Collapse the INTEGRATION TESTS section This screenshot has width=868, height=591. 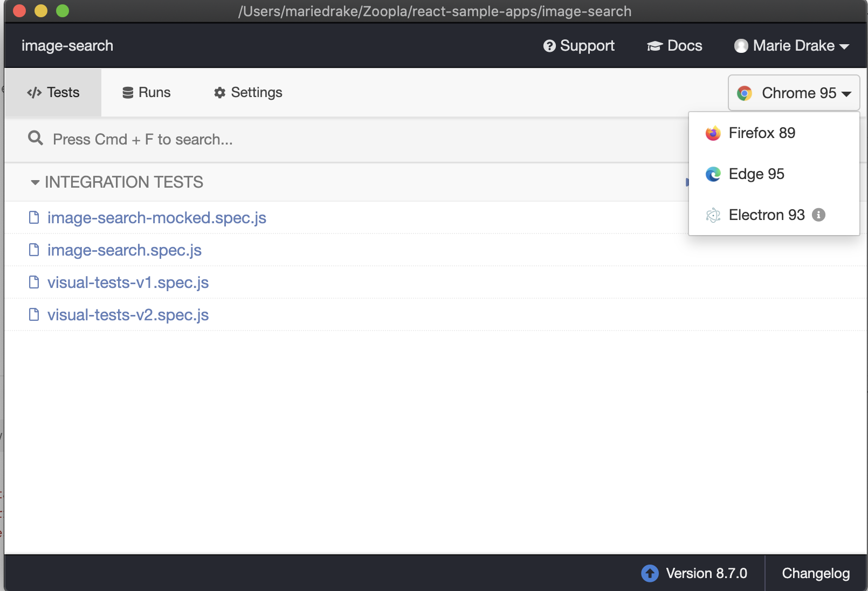point(117,182)
